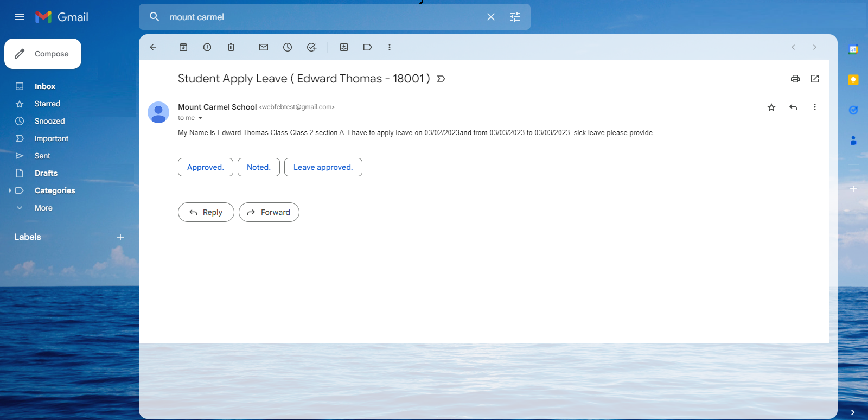868x420 pixels.
Task: Snooze this email with the clock icon
Action: tap(288, 47)
